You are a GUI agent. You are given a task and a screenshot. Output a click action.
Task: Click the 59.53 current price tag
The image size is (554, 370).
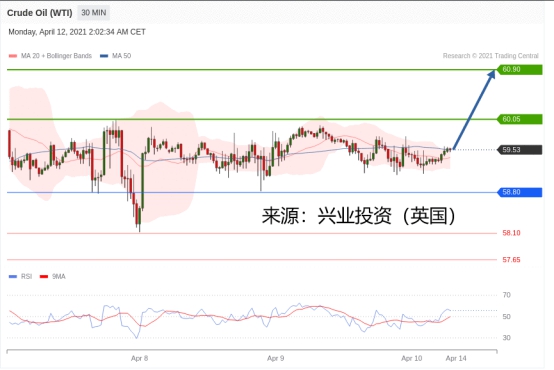click(519, 149)
